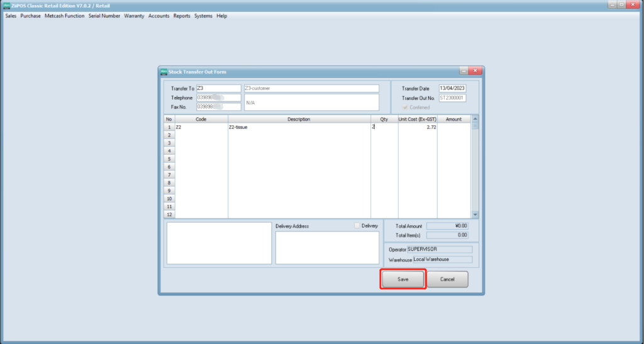Screen dimensions: 644x344
Task: Select the Qty cell in row 1
Action: click(384, 127)
